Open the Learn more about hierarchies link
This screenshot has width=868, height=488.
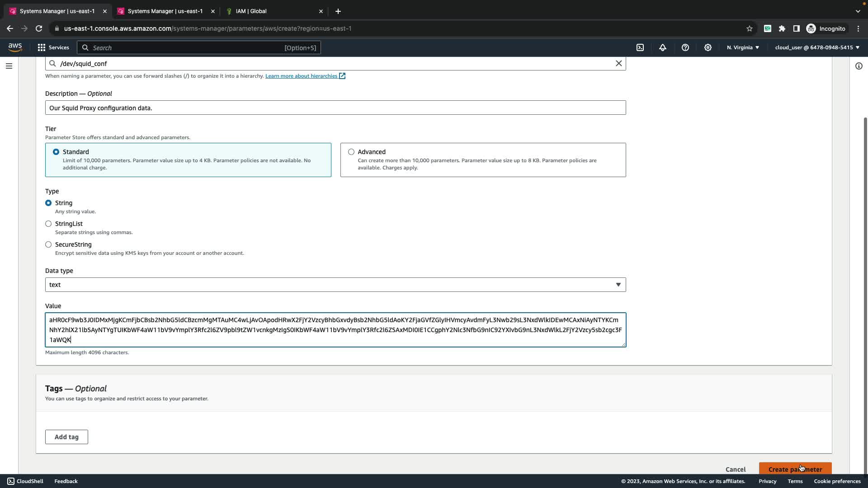pos(301,76)
